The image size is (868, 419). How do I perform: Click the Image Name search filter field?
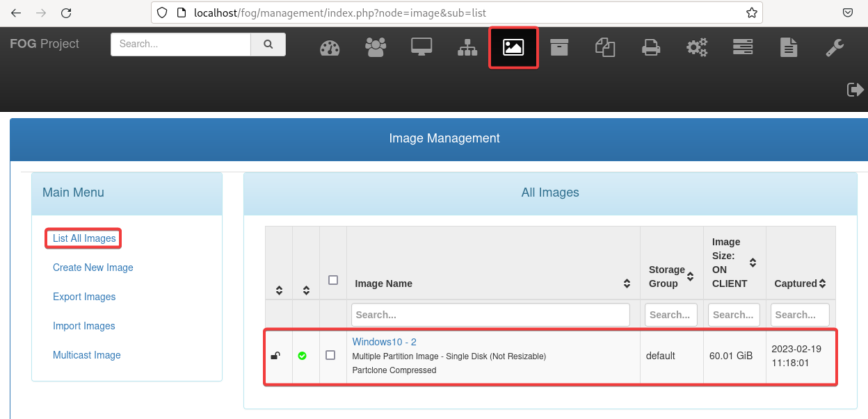coord(490,315)
